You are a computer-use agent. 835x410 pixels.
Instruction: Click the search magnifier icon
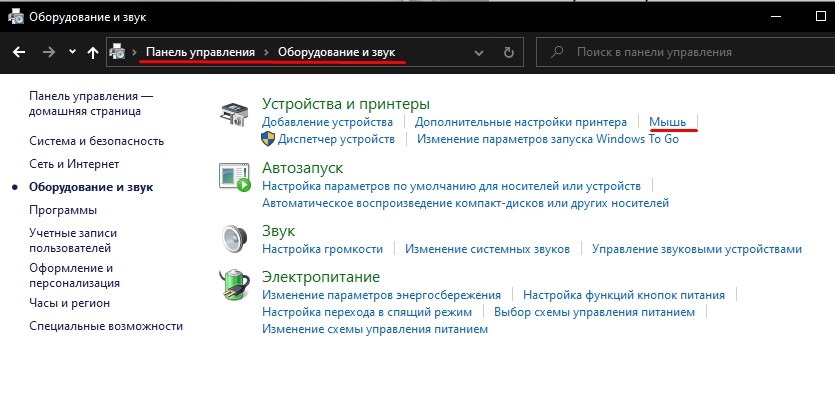(555, 52)
